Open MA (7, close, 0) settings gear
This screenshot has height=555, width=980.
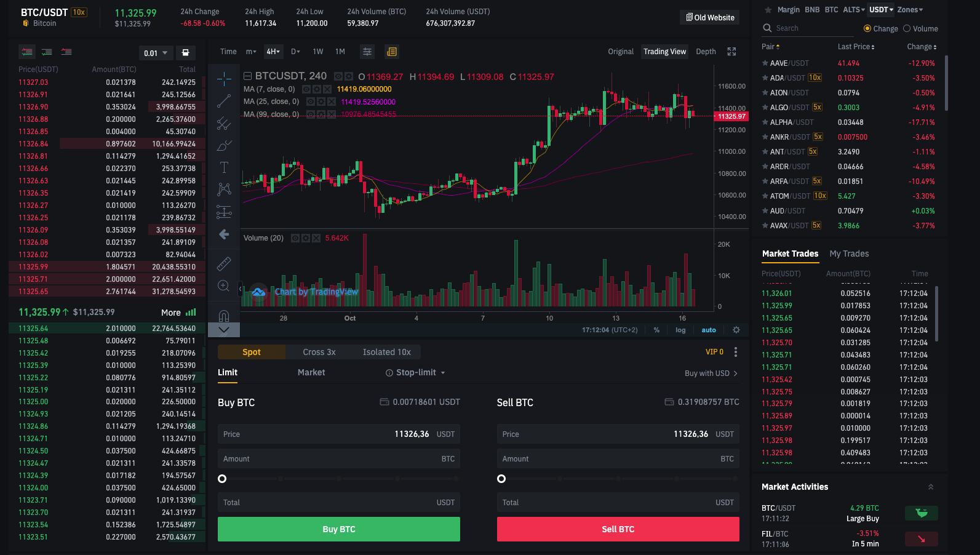point(317,89)
